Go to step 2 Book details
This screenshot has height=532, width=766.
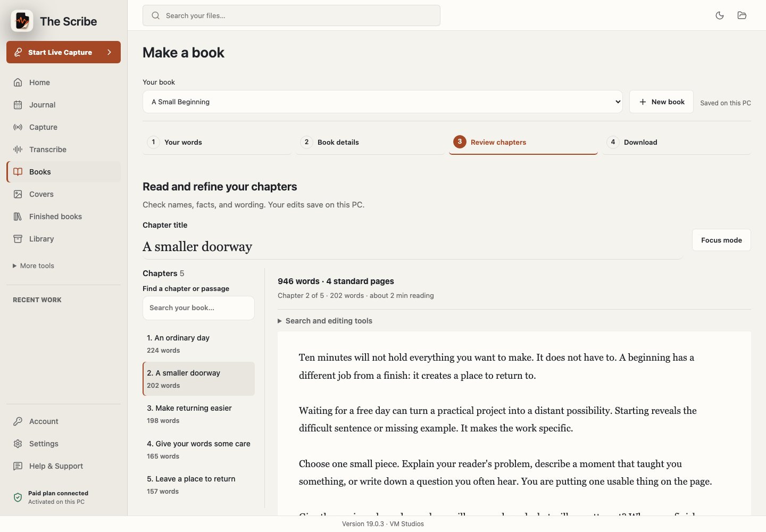point(370,142)
